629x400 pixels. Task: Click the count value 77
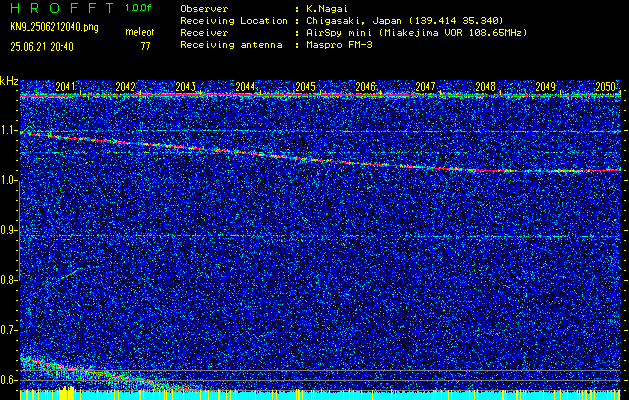click(145, 47)
